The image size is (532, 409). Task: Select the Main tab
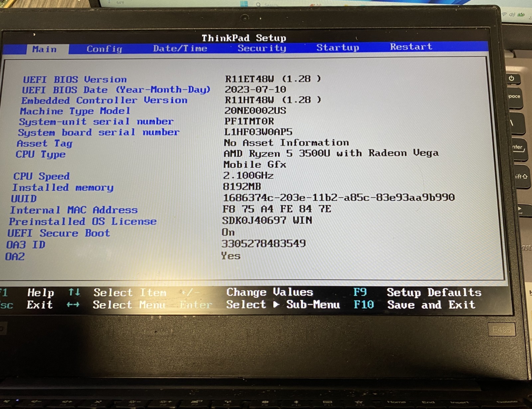pos(45,49)
